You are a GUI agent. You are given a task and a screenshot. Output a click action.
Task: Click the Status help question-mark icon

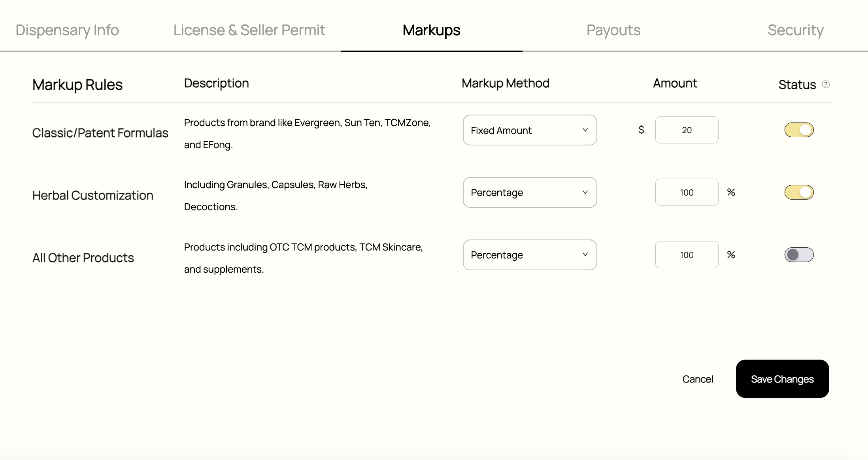826,84
